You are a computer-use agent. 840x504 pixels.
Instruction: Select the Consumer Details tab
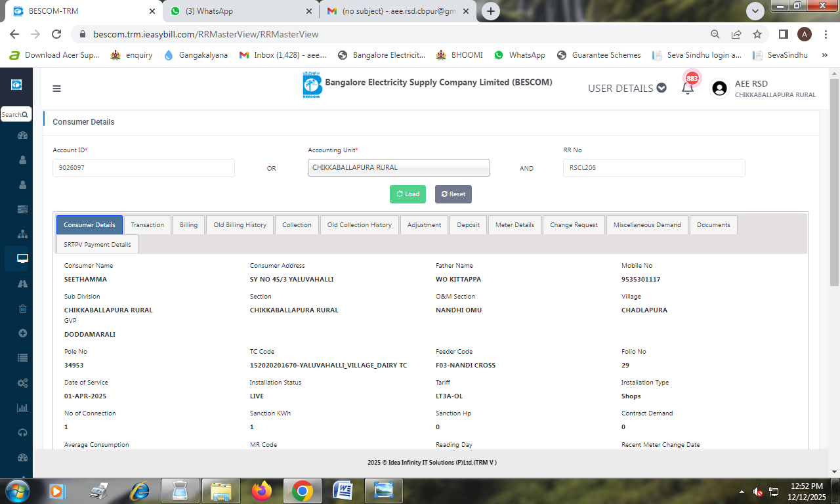point(89,225)
